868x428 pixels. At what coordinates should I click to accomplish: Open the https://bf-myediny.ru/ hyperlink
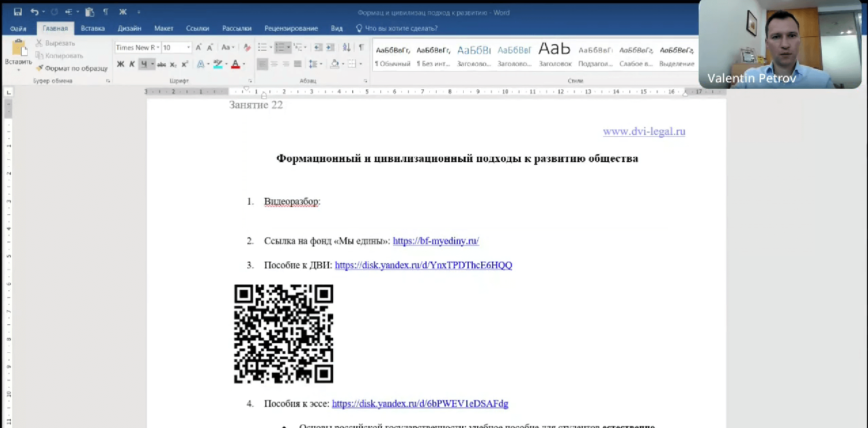point(435,241)
